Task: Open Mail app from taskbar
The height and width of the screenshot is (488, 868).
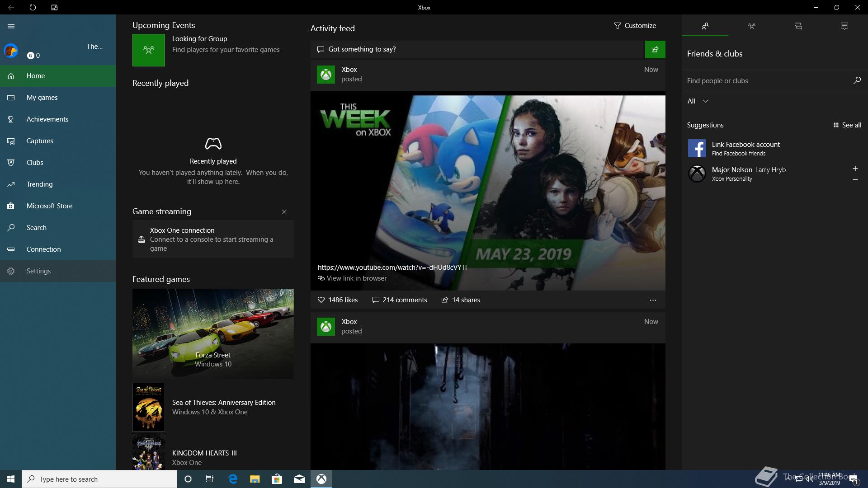Action: 299,479
